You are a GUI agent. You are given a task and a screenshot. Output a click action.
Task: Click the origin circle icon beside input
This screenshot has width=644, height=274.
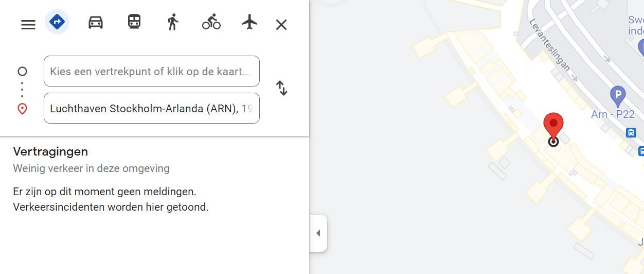point(22,71)
